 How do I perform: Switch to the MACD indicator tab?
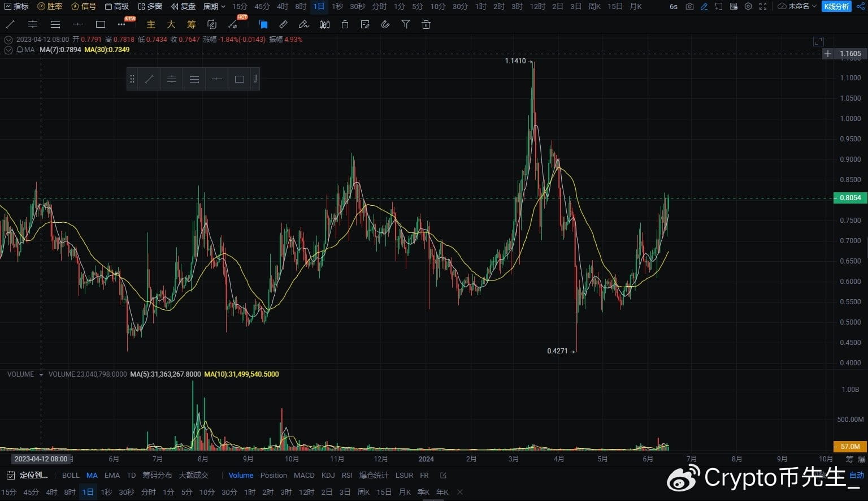coord(304,475)
